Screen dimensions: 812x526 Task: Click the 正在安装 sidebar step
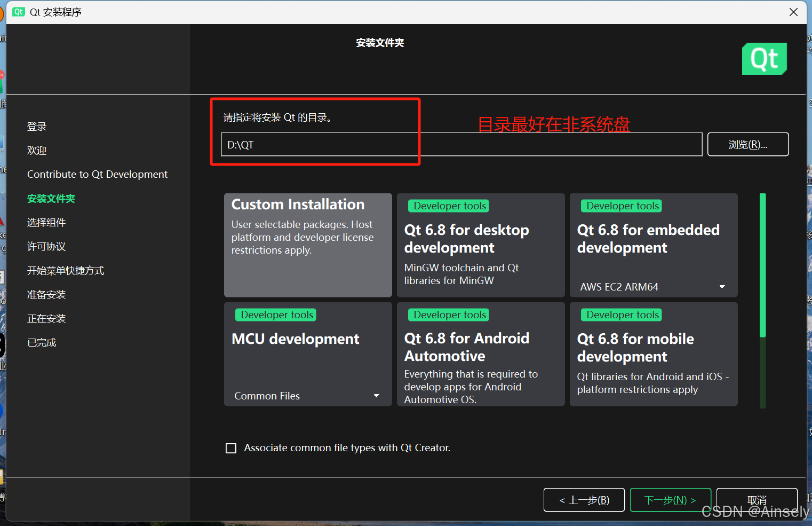click(x=46, y=319)
